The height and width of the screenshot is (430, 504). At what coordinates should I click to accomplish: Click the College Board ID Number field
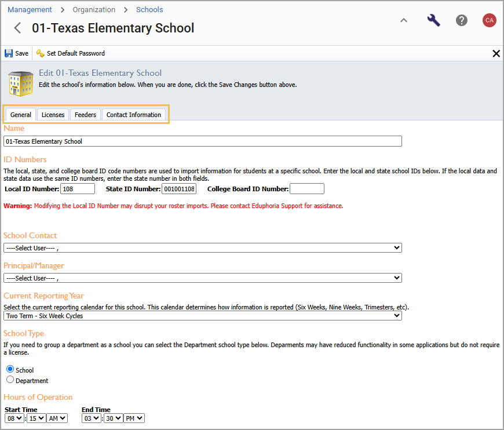[307, 189]
